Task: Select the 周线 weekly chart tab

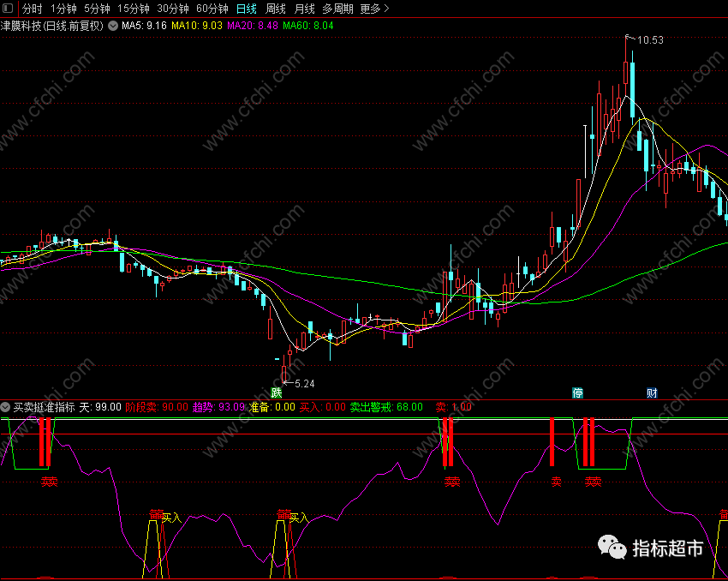Action: (x=275, y=9)
